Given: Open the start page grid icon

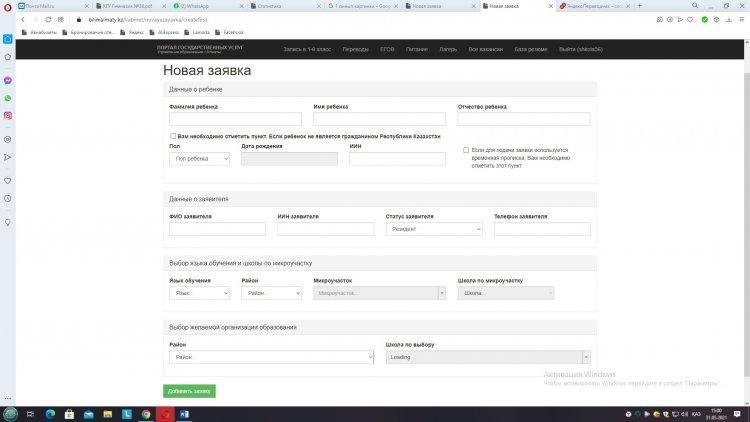Looking at the screenshot, I should pyautogui.click(x=61, y=20).
